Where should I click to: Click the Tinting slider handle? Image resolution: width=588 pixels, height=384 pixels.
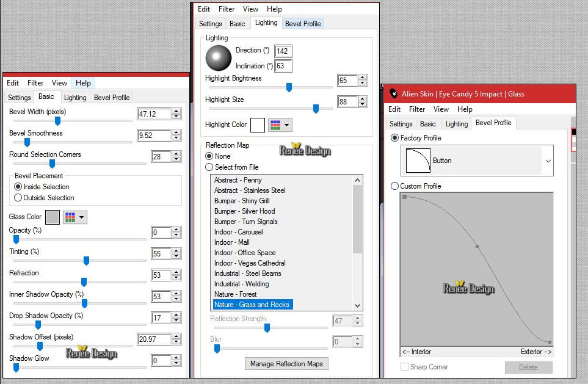click(x=86, y=261)
